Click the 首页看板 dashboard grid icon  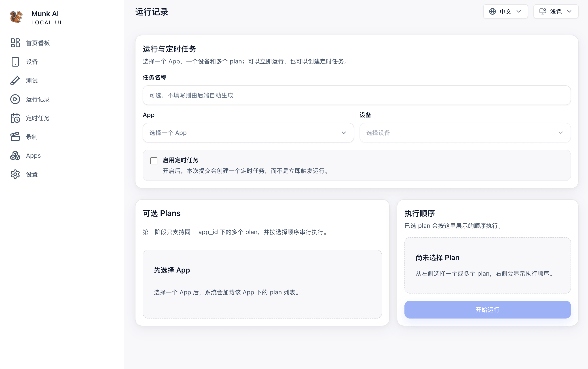coord(15,43)
